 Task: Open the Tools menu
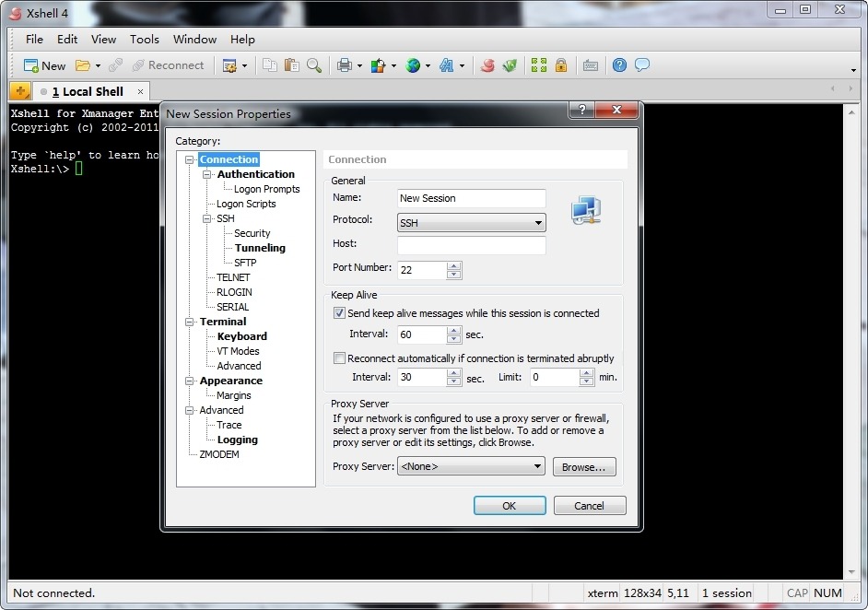click(x=145, y=40)
